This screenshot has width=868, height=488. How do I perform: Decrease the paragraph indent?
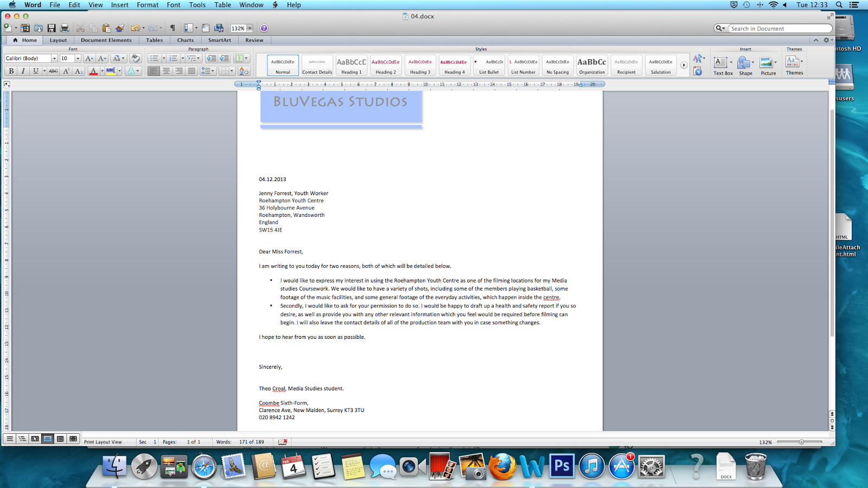pyautogui.click(x=211, y=59)
